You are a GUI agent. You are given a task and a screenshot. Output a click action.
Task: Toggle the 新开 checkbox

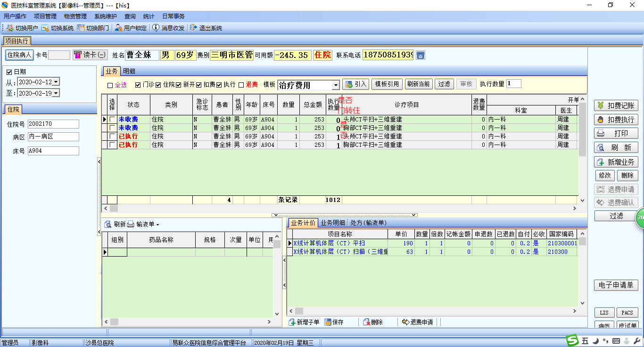pos(179,85)
